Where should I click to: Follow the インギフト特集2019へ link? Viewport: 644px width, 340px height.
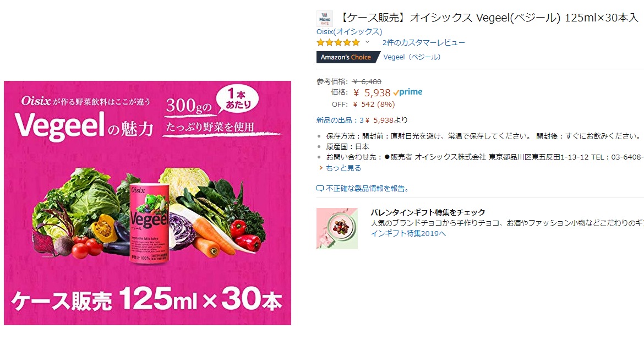tap(408, 234)
